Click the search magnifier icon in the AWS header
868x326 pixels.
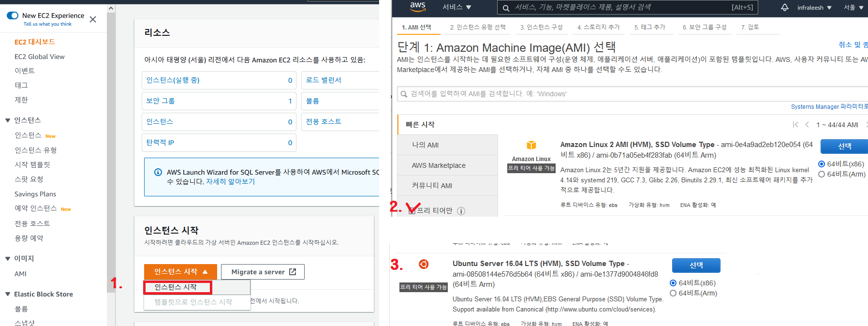click(506, 8)
